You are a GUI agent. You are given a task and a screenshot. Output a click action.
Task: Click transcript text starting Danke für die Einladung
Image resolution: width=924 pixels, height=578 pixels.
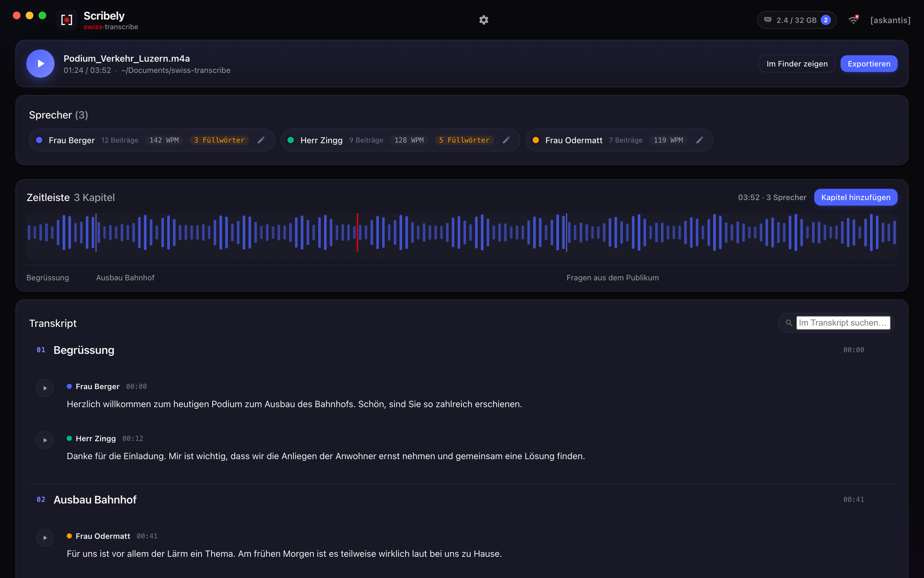coord(326,456)
